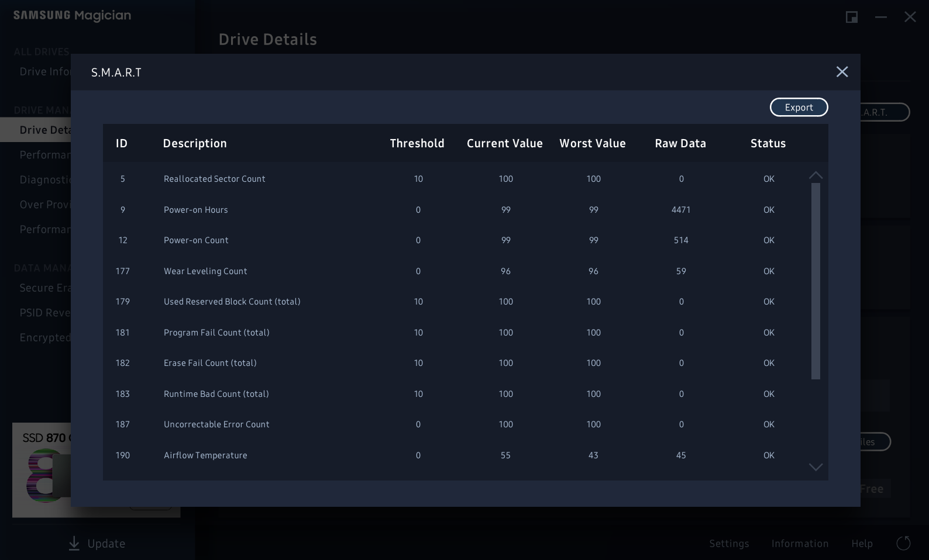The height and width of the screenshot is (560, 929).
Task: Click the OK status for Airflow Temperature
Action: pyautogui.click(x=769, y=455)
